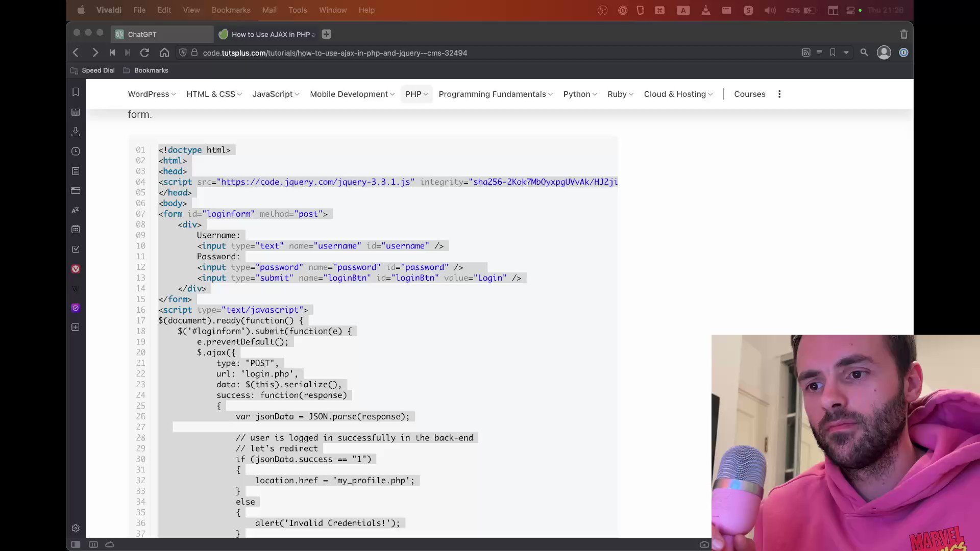Screen dimensions: 980x551
Task: Open the Bookmarks side panel
Action: tap(76, 92)
